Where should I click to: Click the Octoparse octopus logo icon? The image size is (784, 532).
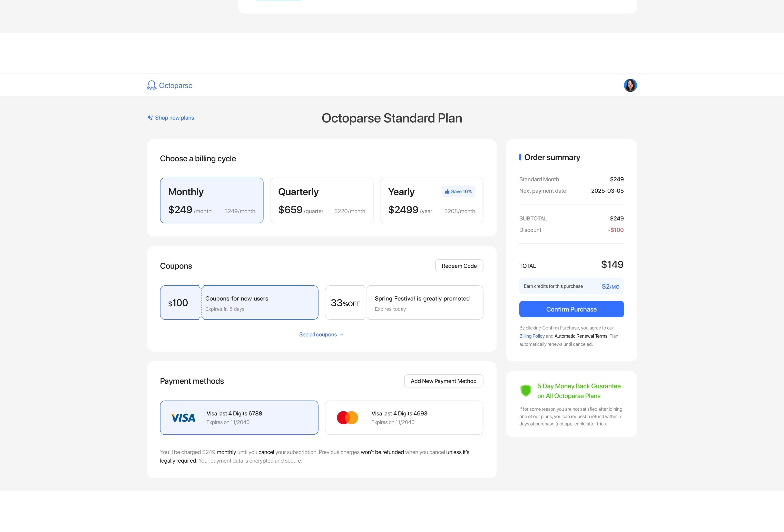coord(151,85)
